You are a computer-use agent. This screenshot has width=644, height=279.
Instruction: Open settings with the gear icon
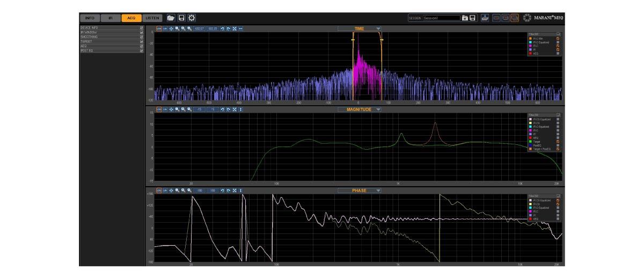(x=192, y=18)
